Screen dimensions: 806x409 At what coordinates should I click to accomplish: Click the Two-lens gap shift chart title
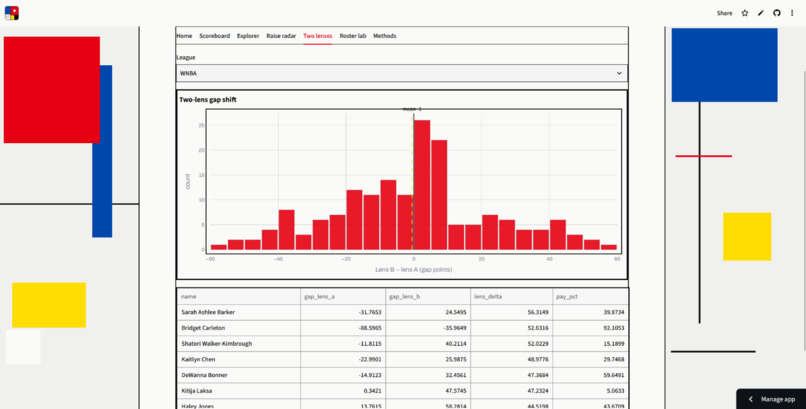tap(208, 100)
